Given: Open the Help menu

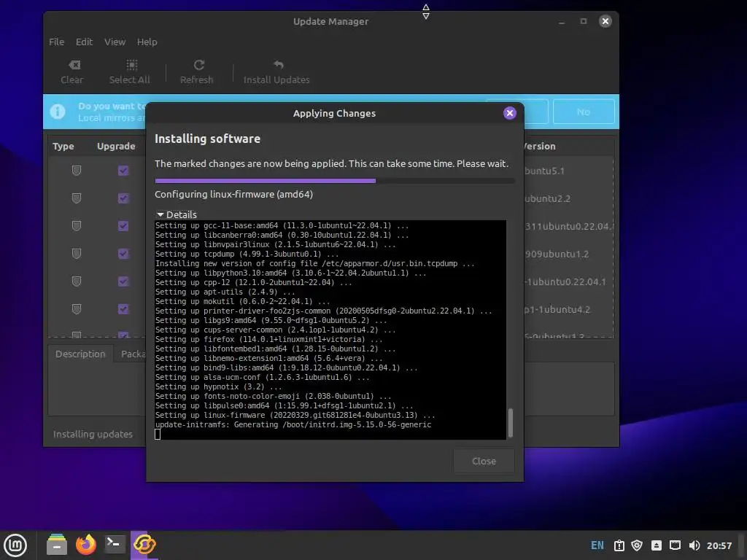Looking at the screenshot, I should coord(147,42).
